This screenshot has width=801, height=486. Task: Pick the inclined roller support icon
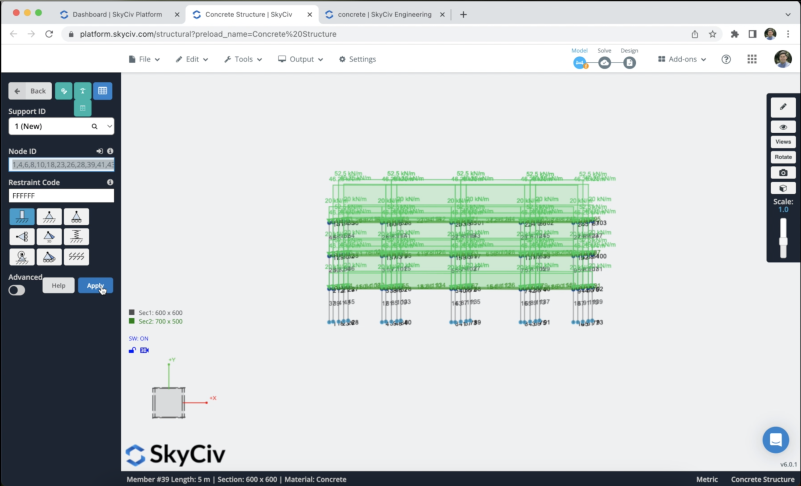(49, 257)
